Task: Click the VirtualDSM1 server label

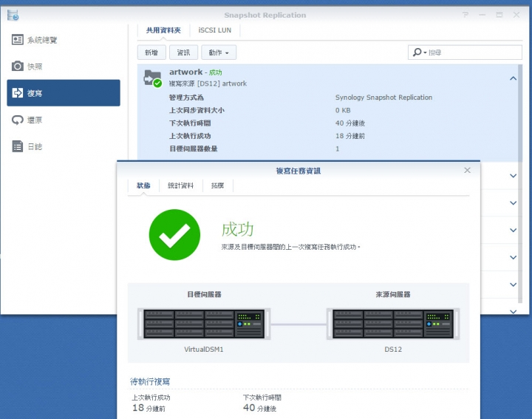Action: [204, 349]
